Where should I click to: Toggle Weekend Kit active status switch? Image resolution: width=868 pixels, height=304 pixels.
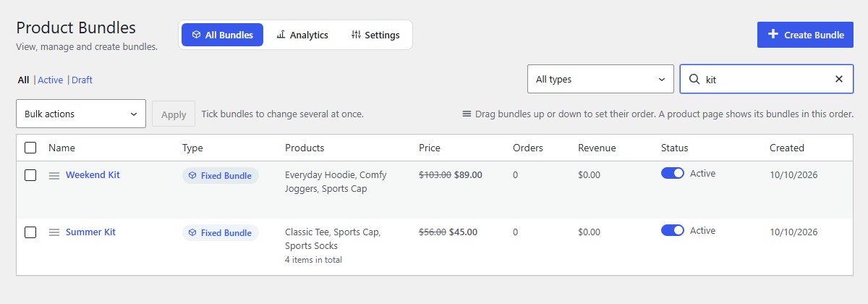pos(673,174)
